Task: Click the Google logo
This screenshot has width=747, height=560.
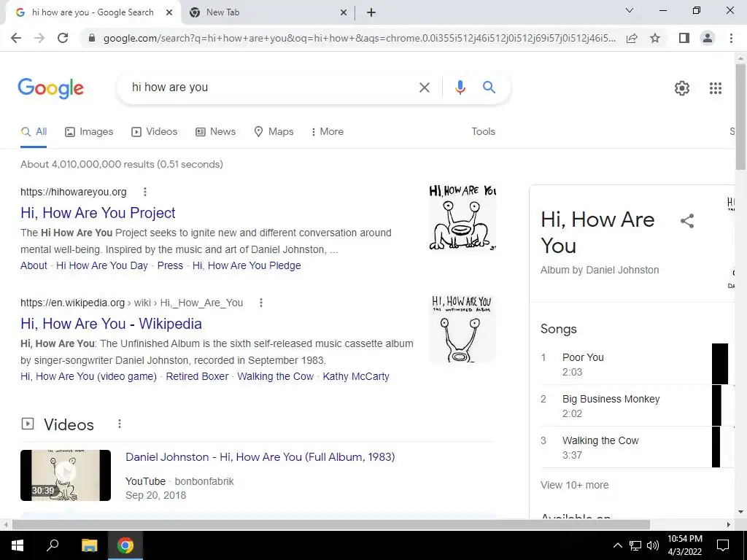Action: tap(51, 88)
